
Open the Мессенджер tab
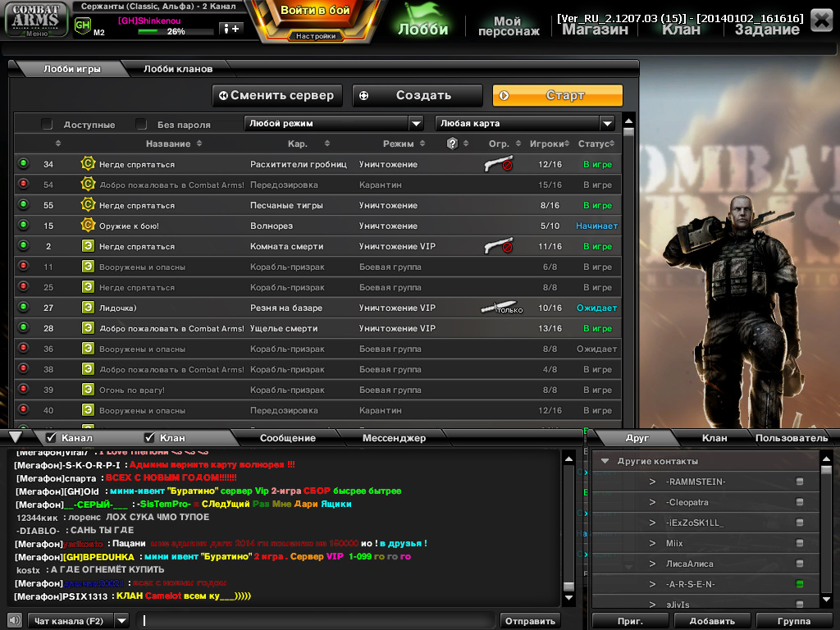pos(394,438)
